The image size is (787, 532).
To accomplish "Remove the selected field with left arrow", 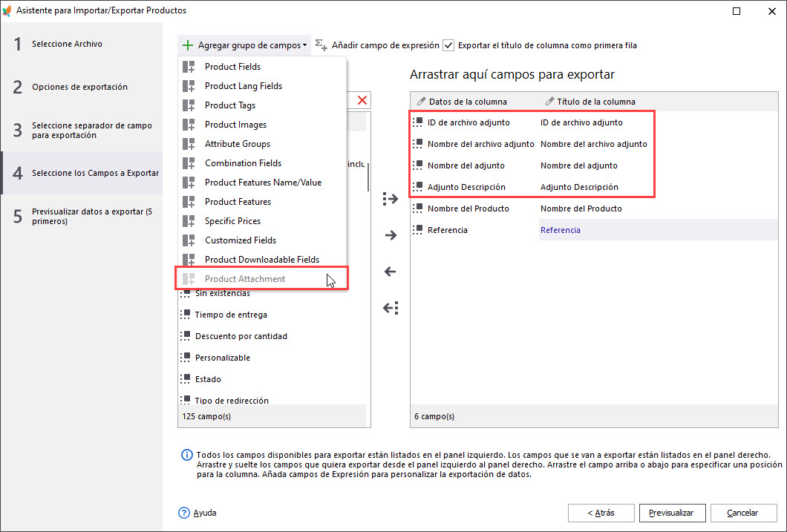I will click(x=391, y=272).
